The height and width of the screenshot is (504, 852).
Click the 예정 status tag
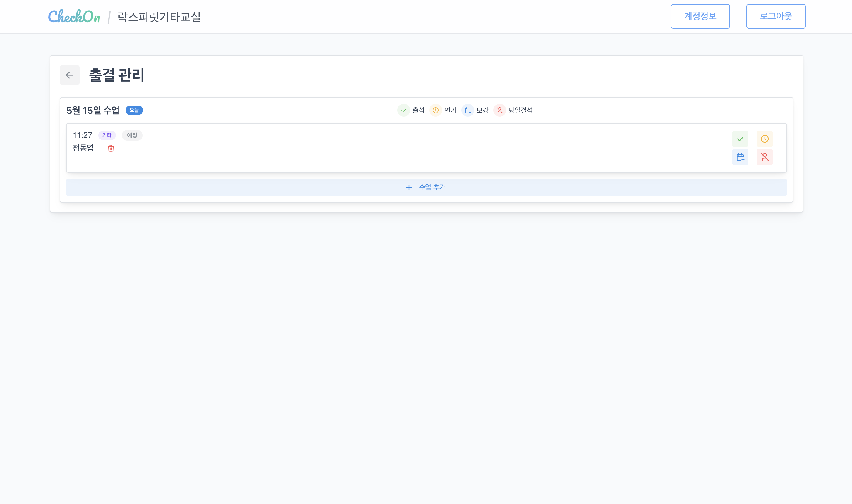pos(132,135)
